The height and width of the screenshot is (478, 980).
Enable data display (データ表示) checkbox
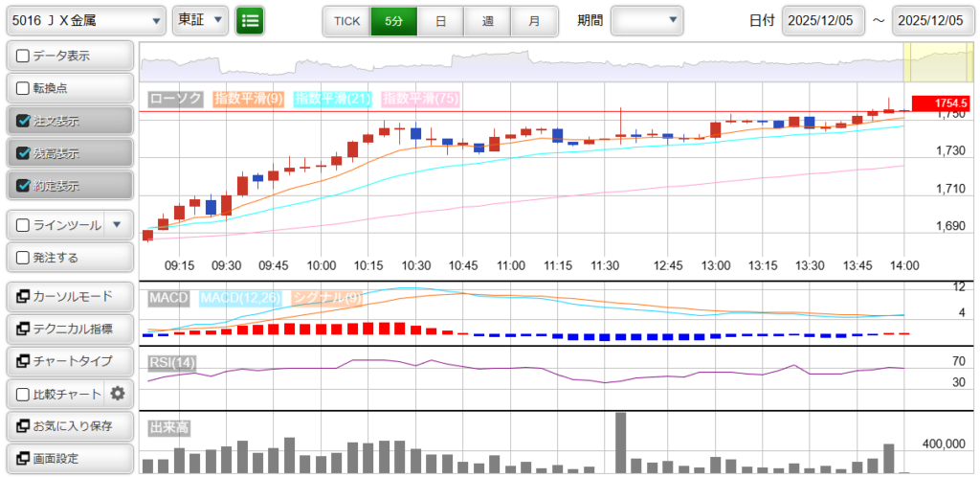click(24, 57)
